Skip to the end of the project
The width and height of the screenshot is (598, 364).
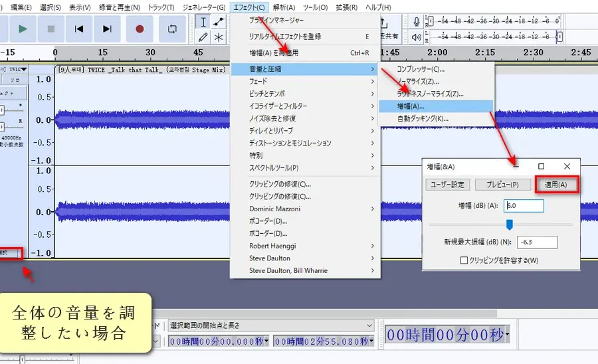(x=107, y=29)
